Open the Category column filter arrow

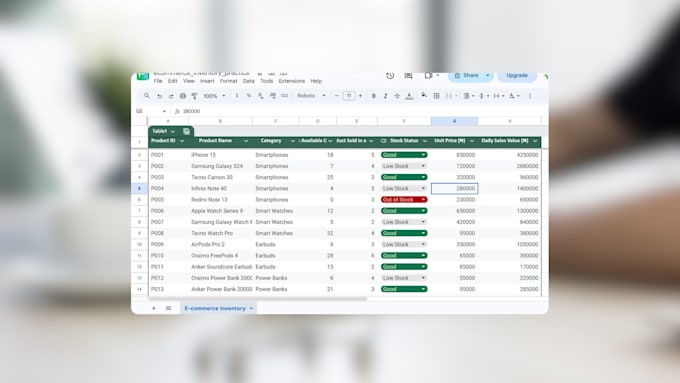(x=293, y=141)
